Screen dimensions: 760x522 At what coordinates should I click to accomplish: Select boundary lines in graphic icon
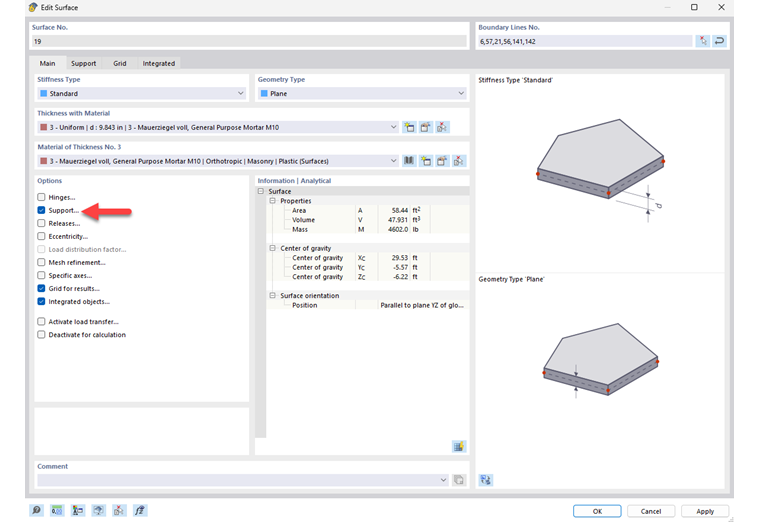click(703, 41)
